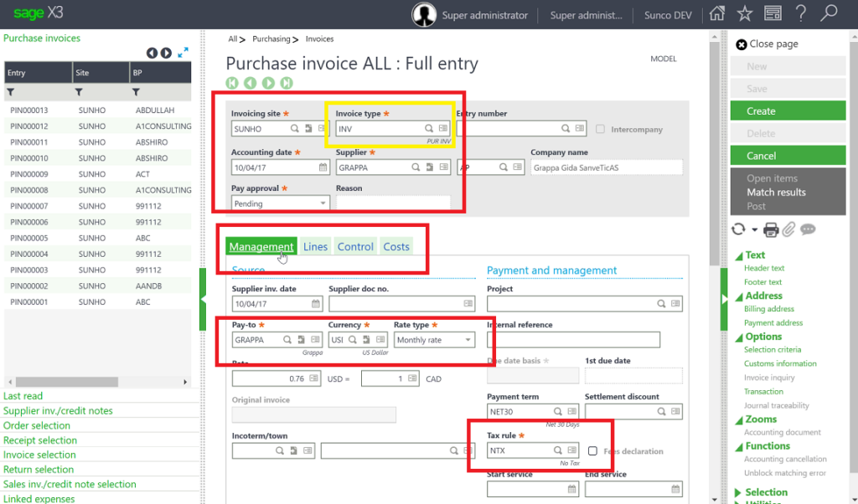Image resolution: width=858 pixels, height=504 pixels.
Task: Open lookup for Supplier field
Action: tap(416, 167)
